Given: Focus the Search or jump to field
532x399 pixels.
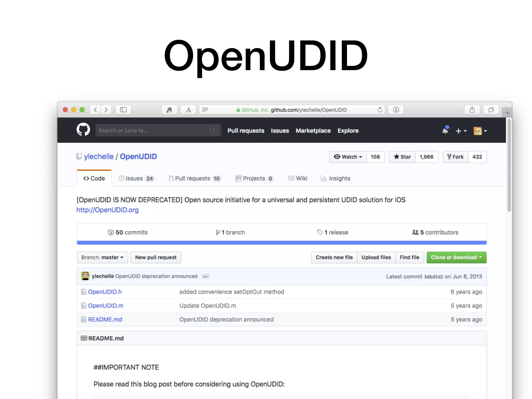Looking at the screenshot, I should [x=158, y=130].
